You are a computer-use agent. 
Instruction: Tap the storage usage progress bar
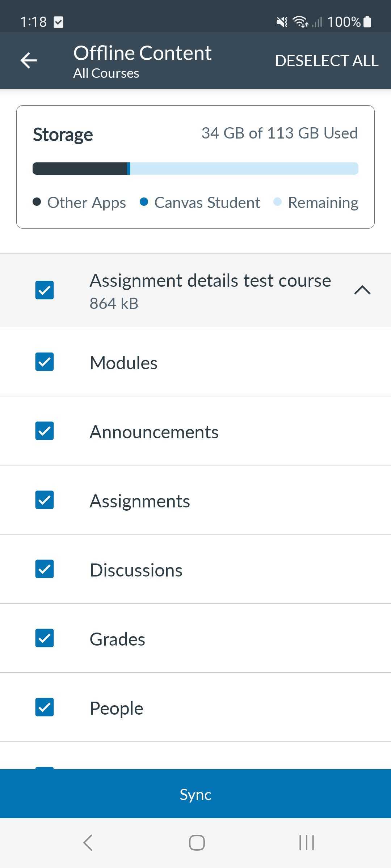(195, 169)
